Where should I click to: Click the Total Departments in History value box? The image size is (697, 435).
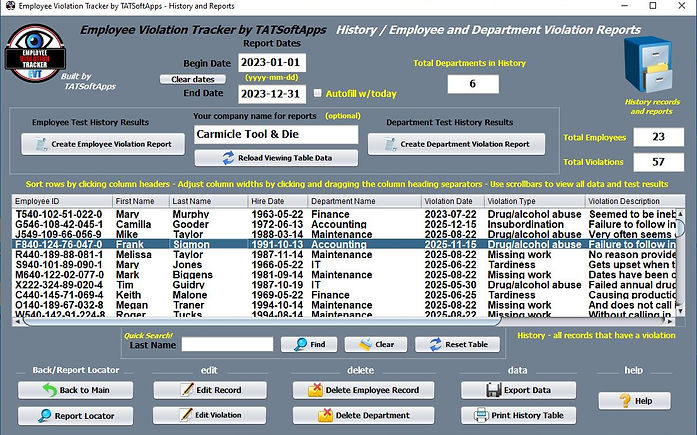click(x=473, y=84)
